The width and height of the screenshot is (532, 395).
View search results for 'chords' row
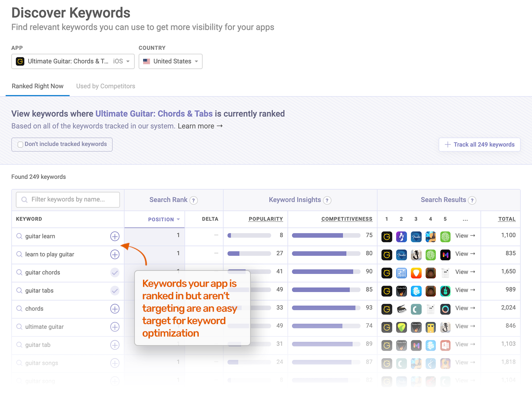[465, 308]
